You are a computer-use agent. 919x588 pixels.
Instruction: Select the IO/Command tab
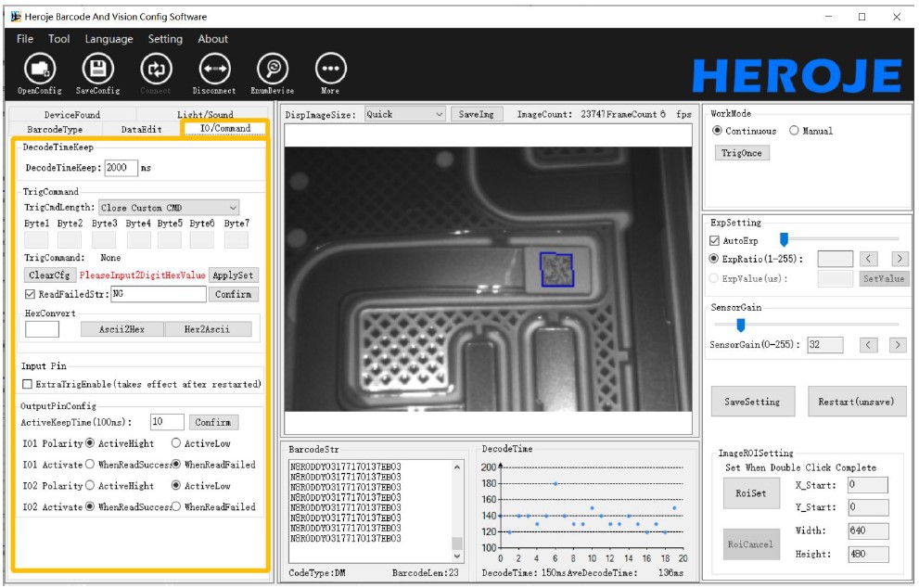tap(225, 128)
